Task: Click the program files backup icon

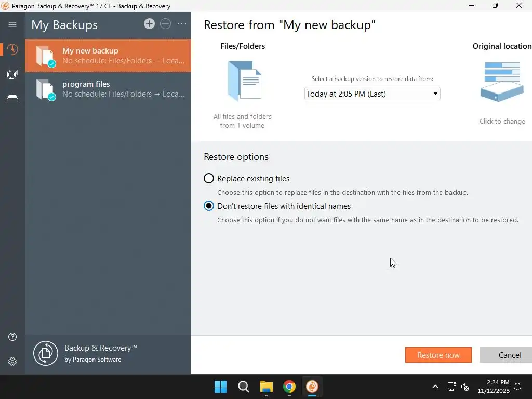Action: pos(46,89)
